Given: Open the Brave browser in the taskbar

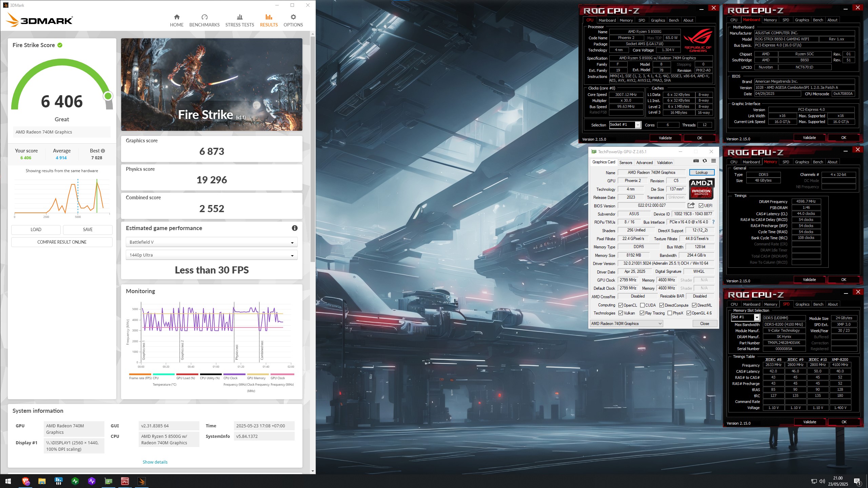Looking at the screenshot, I should click(26, 481).
